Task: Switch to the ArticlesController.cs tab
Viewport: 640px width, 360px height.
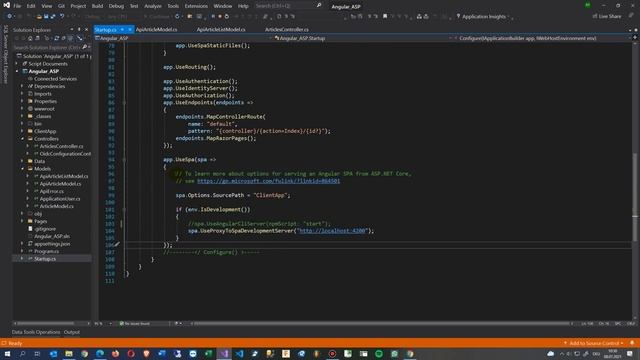Action: pyautogui.click(x=287, y=29)
